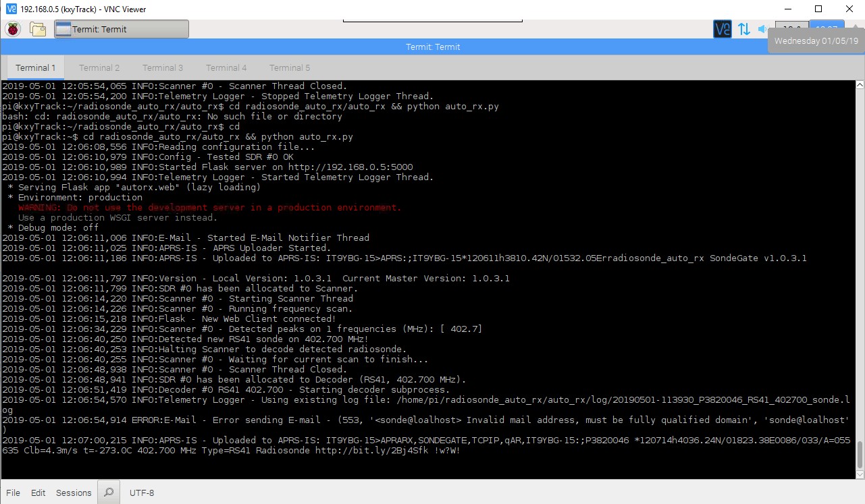Click 'Detected new RS41 sonde on 402.700 MHz!' line
Image resolution: width=865 pixels, height=504 pixels.
click(186, 339)
